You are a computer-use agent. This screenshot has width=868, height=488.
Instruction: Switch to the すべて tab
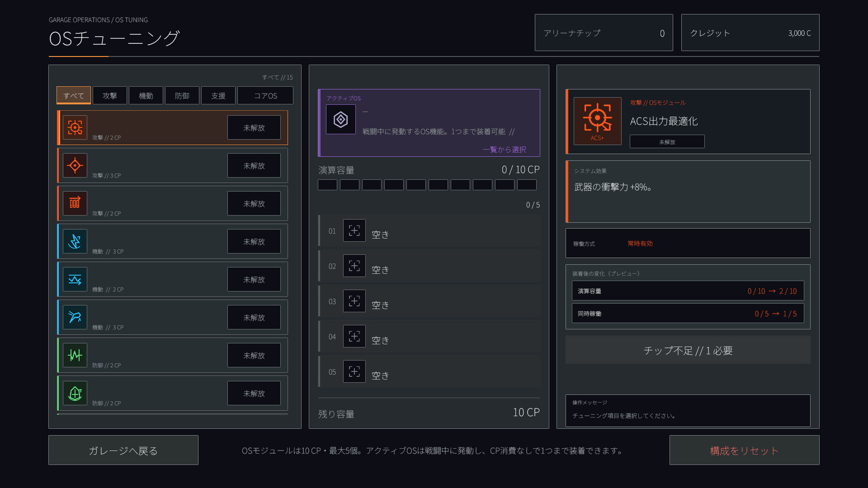click(74, 95)
